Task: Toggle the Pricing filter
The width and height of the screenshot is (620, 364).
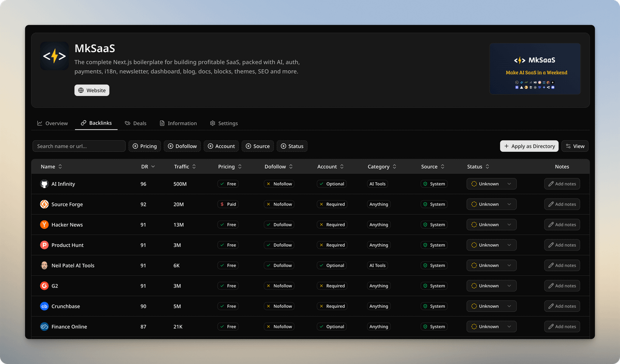Action: click(145, 146)
